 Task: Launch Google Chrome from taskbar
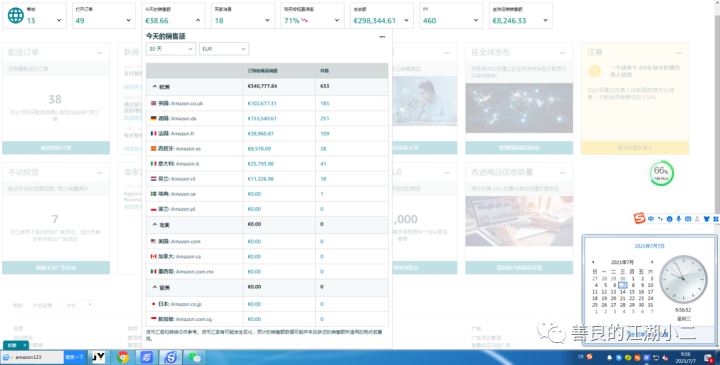coord(123,357)
